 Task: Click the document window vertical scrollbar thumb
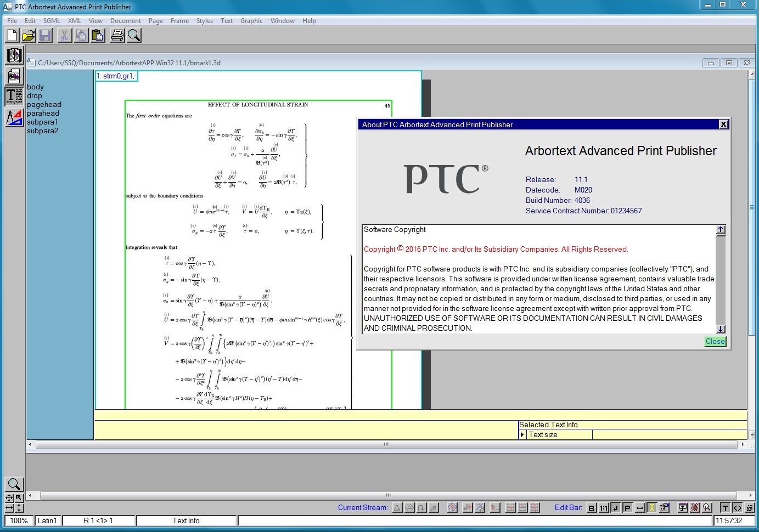752,207
